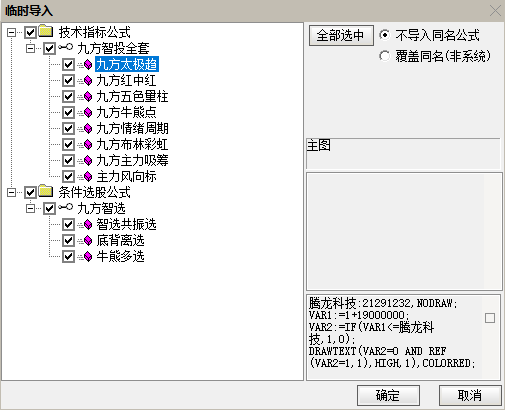This screenshot has width=505, height=410.
Task: Click the pink cube icon beside 九方情绪周期
Action: coord(88,128)
